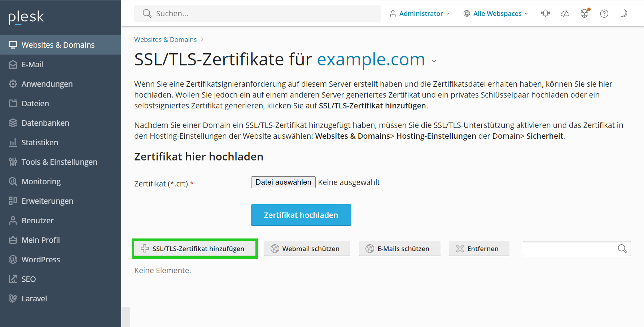Click the Laravel logo icon
The image size is (644, 327).
click(13, 298)
